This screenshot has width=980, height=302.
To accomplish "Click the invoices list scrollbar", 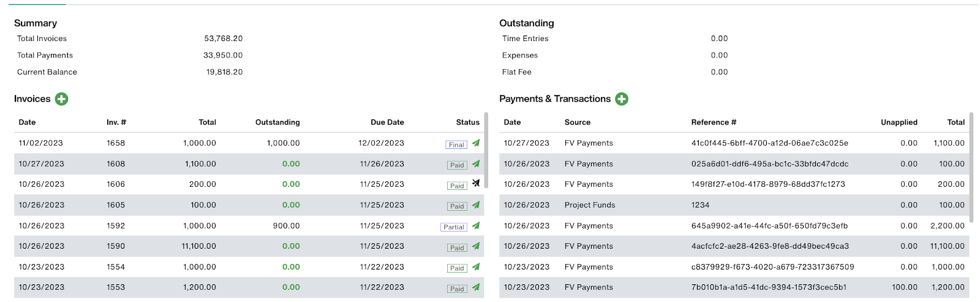I will (486, 150).
